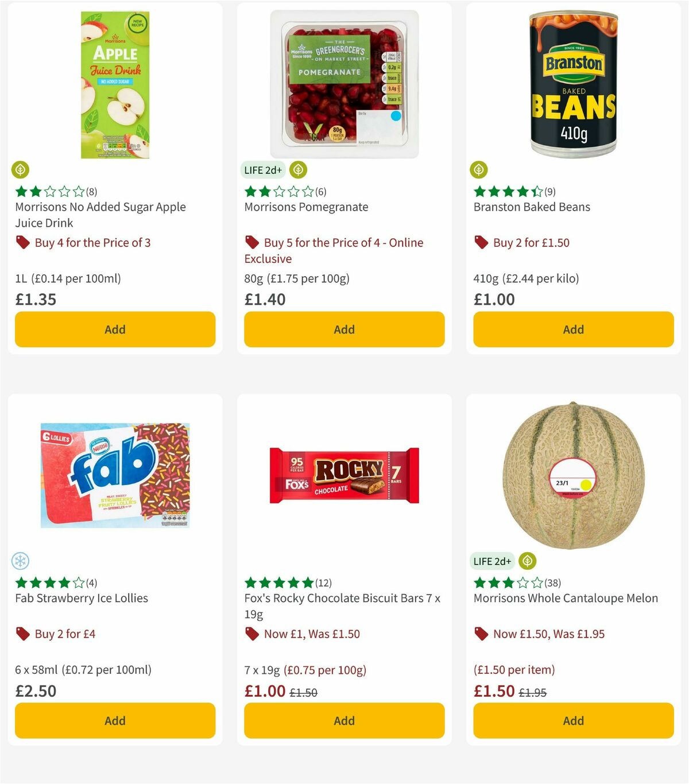
Task: Click the tag icon next to 'Now £1.50, Was £1.95'
Action: point(481,634)
